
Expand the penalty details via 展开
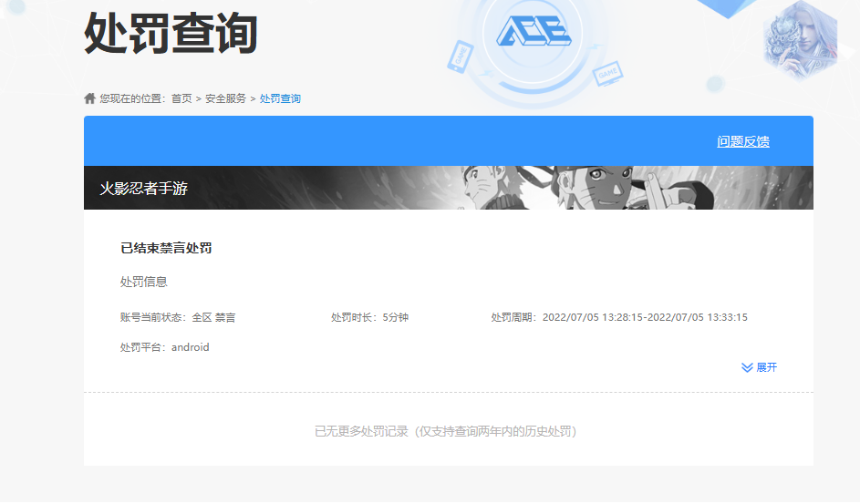click(x=766, y=367)
